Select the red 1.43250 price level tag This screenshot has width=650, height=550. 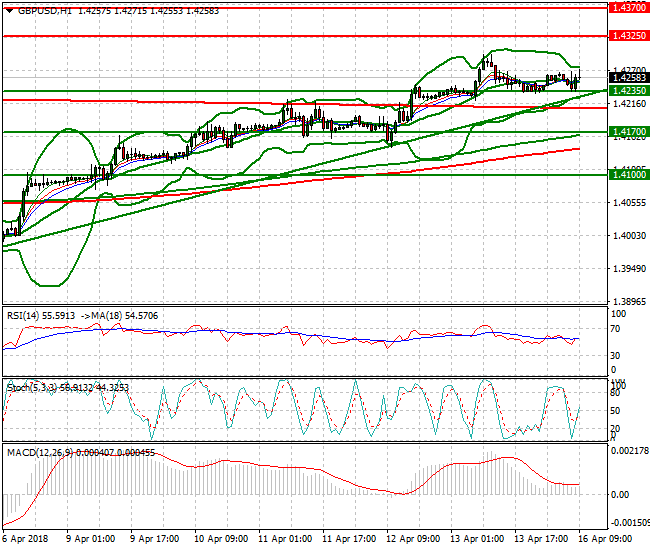coord(628,35)
